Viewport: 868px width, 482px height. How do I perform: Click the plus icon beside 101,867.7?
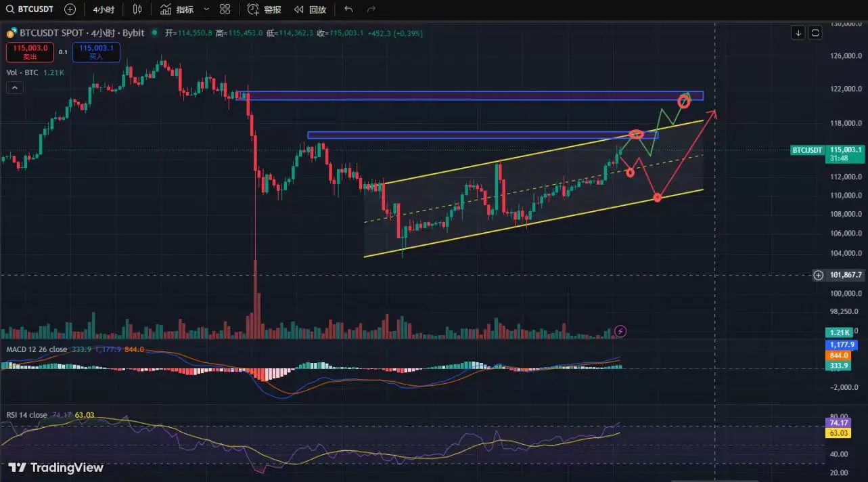click(818, 275)
